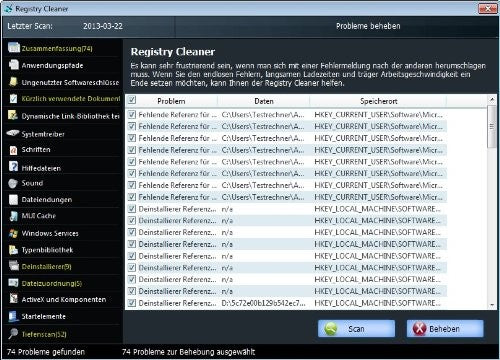Click Probleme beheben in top bar
Viewport: 500px width, 360px height.
(x=368, y=26)
